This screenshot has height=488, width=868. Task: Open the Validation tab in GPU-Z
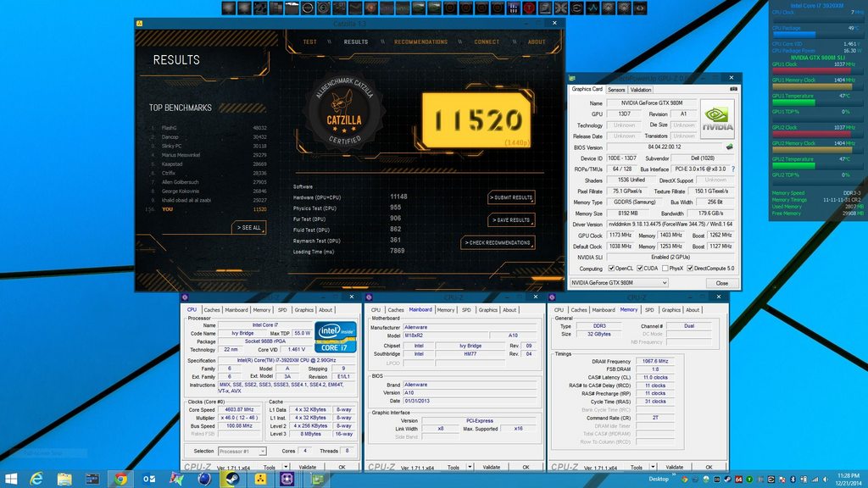point(641,90)
